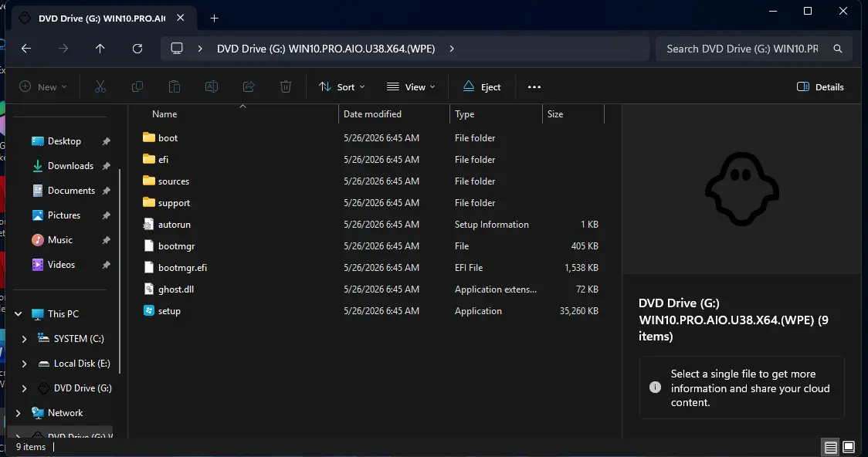The height and width of the screenshot is (457, 868).
Task: Expand DVD Drive (G:) in tree
Action: [24, 388]
